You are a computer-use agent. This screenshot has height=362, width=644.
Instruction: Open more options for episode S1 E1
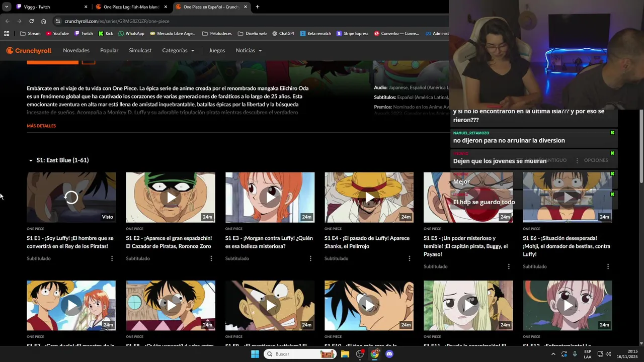click(112, 258)
